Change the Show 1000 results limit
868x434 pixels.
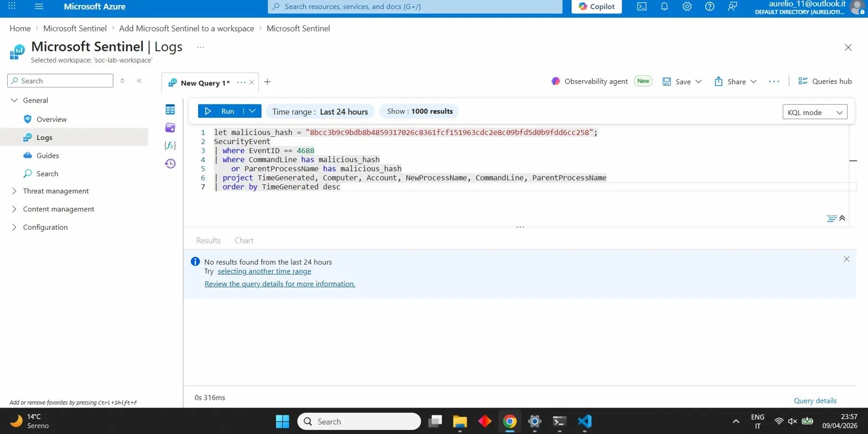pyautogui.click(x=419, y=111)
